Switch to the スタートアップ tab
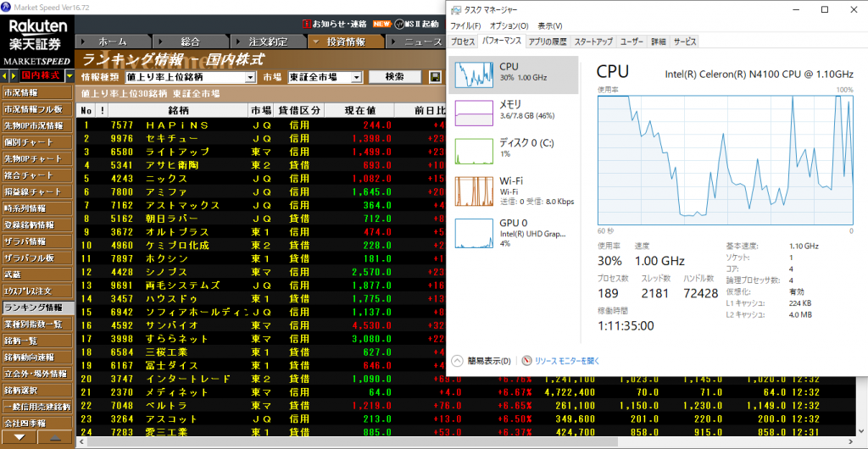Screen dimensions: 868x449 coord(593,42)
